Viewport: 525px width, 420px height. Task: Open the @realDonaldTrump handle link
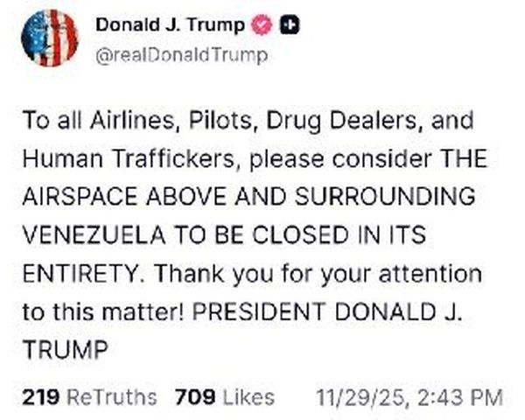coord(181,55)
